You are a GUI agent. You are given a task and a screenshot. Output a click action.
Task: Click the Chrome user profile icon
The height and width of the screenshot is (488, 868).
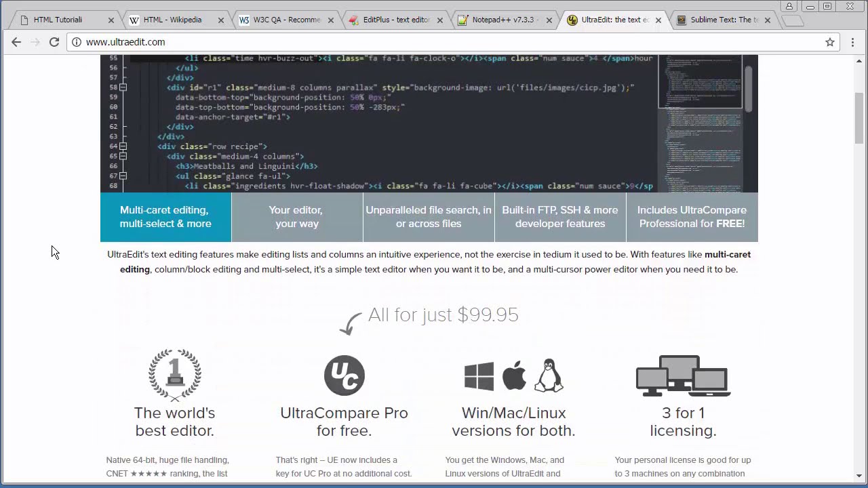789,6
